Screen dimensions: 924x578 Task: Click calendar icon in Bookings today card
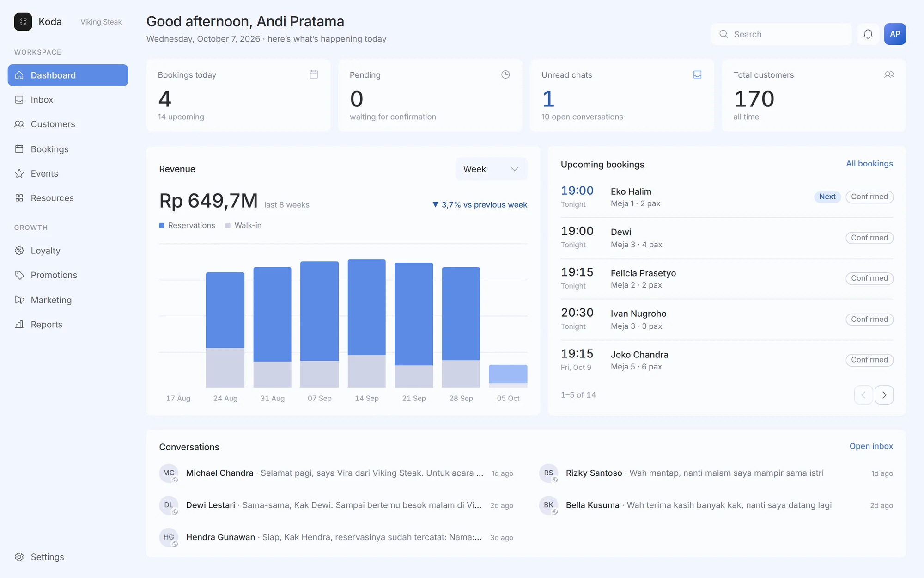[314, 74]
